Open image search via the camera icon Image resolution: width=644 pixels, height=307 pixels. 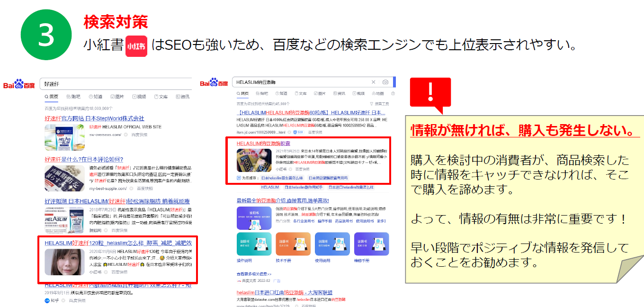click(x=385, y=82)
